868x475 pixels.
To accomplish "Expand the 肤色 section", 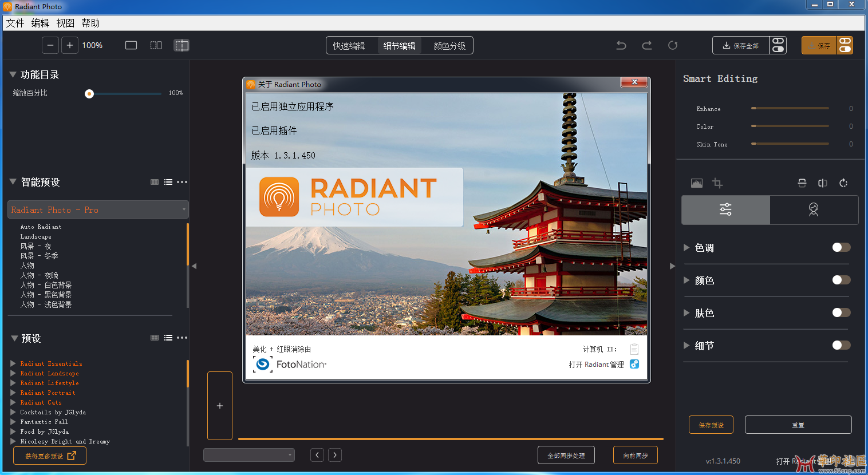I will (686, 313).
